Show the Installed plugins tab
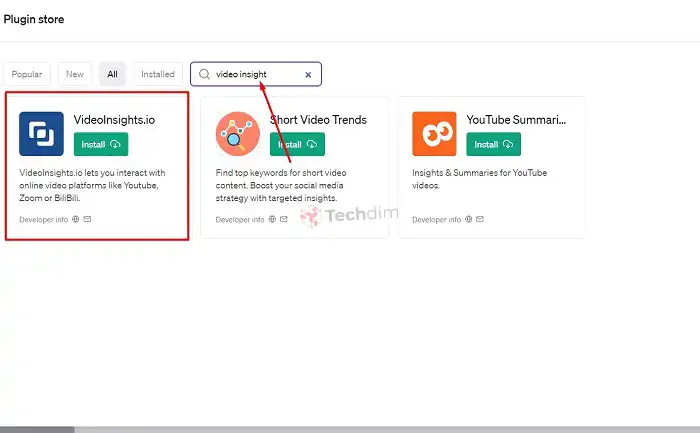The width and height of the screenshot is (700, 433). point(158,74)
